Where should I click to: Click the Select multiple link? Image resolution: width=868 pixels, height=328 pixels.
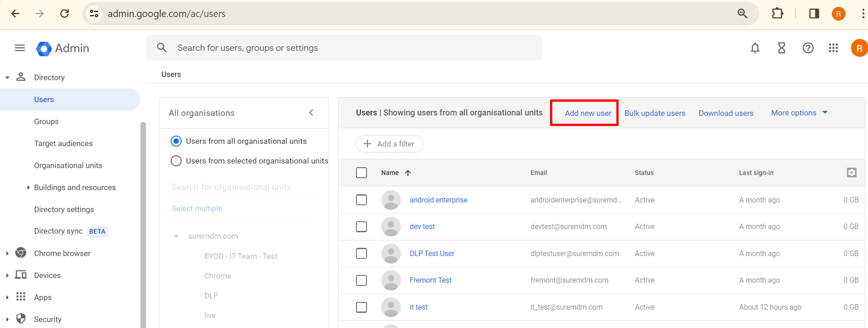point(197,208)
